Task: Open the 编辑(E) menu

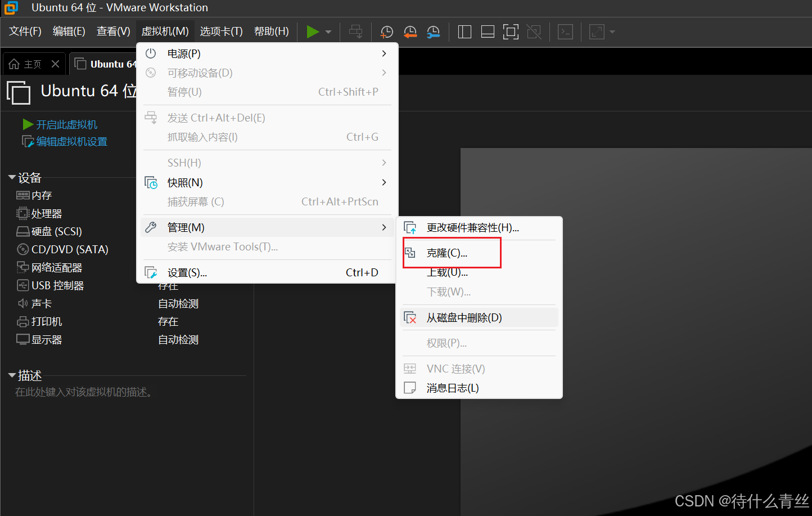Action: point(69,32)
